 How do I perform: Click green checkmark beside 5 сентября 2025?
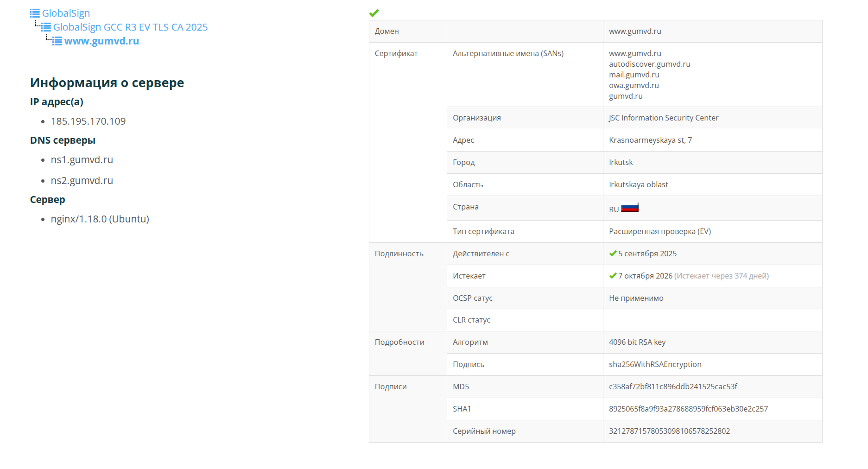(x=613, y=254)
